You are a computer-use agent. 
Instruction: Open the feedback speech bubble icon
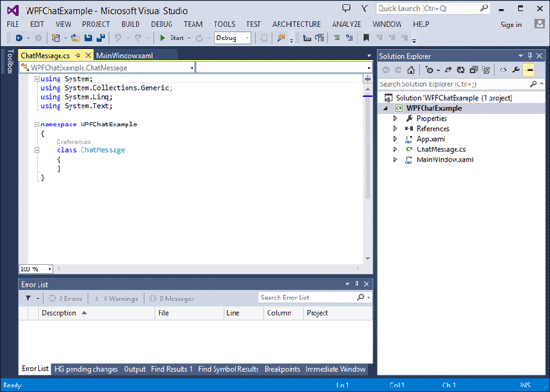(x=346, y=8)
